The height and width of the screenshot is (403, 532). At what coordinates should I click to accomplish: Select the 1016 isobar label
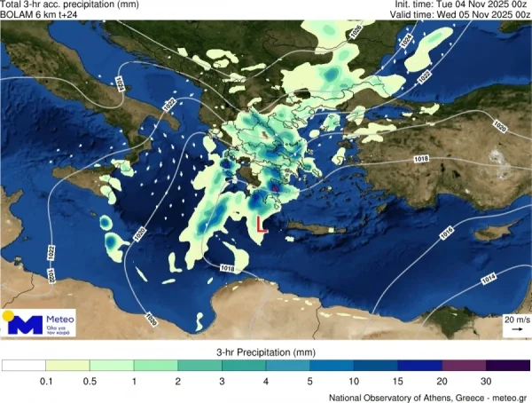pyautogui.click(x=448, y=233)
